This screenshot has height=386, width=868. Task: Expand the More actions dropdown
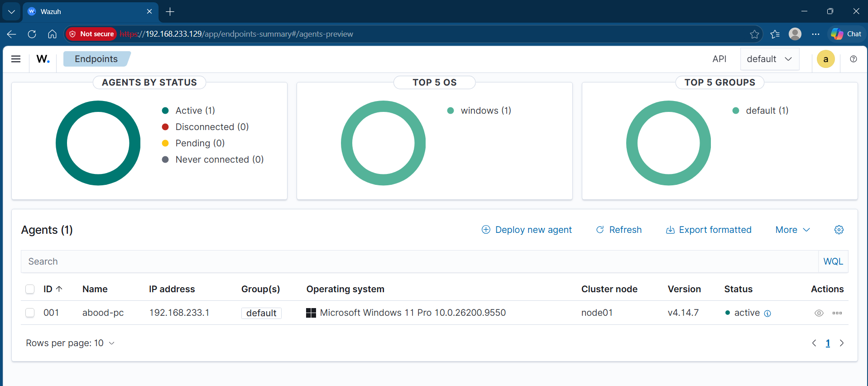pos(793,230)
